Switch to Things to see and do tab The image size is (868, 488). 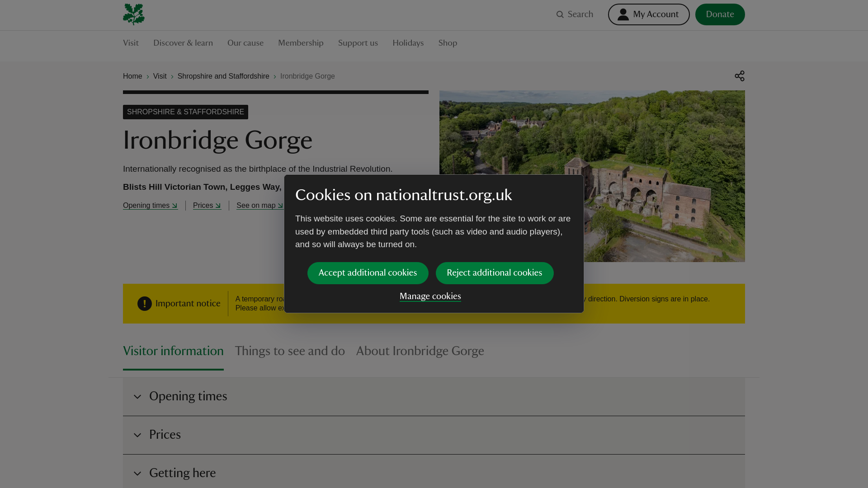click(x=290, y=352)
